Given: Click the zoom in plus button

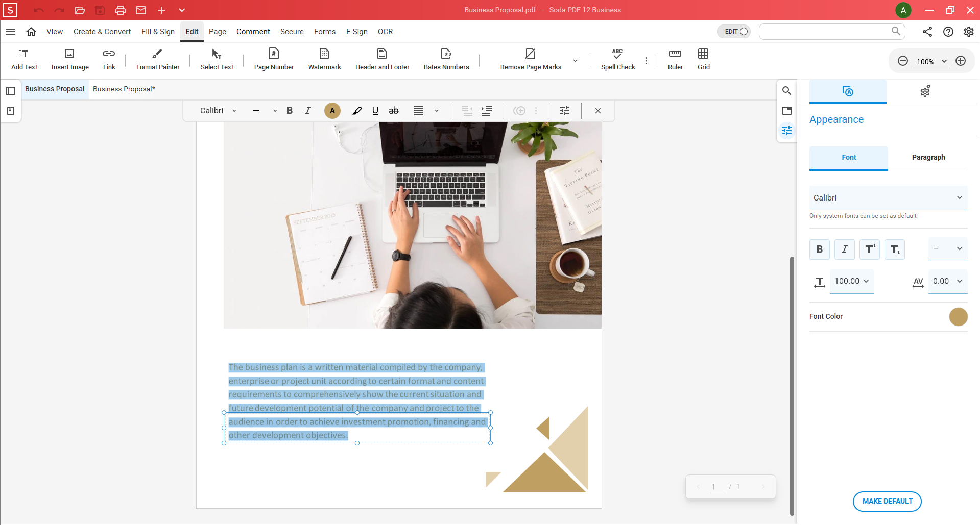Looking at the screenshot, I should [x=961, y=61].
